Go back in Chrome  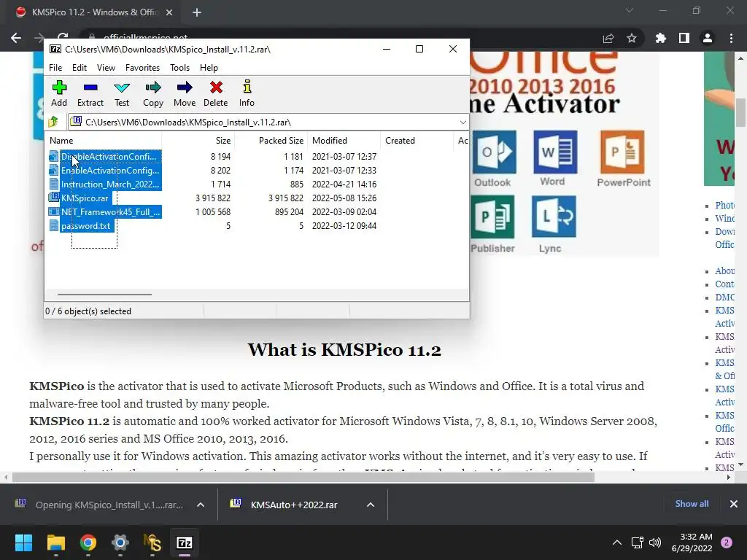tap(16, 38)
